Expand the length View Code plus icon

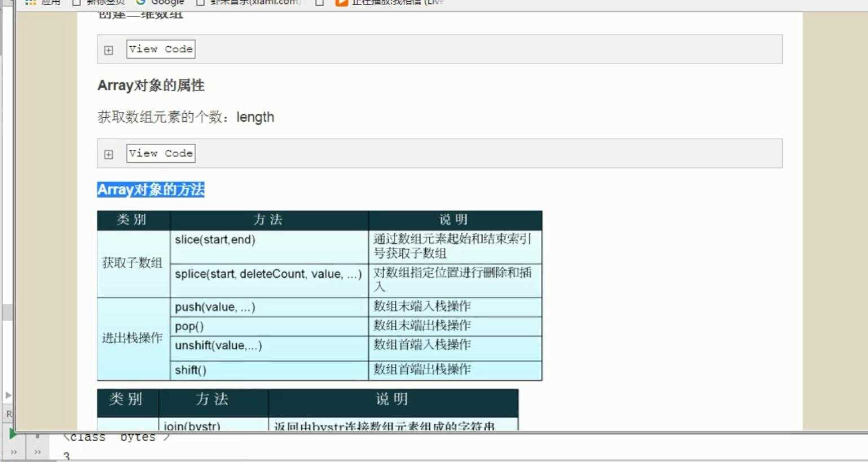[109, 154]
